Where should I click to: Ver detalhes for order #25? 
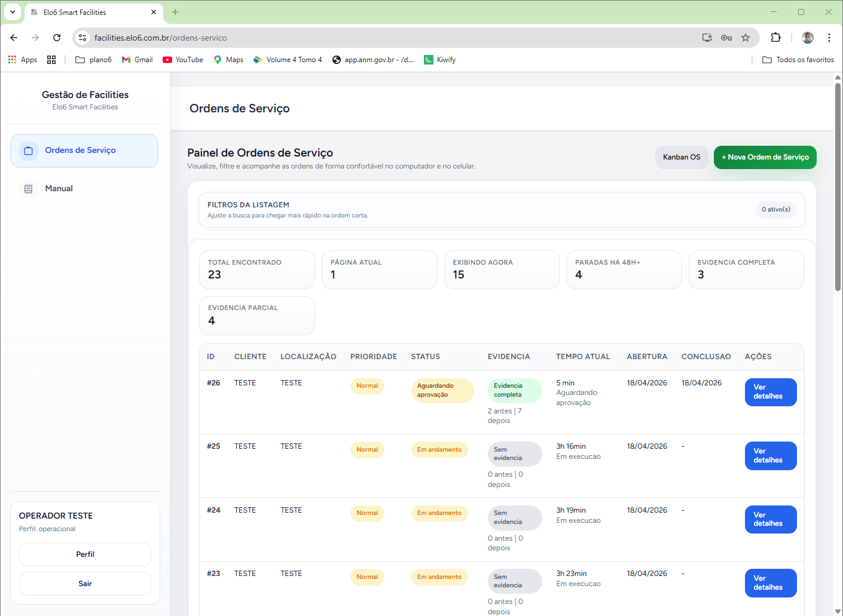coord(771,456)
